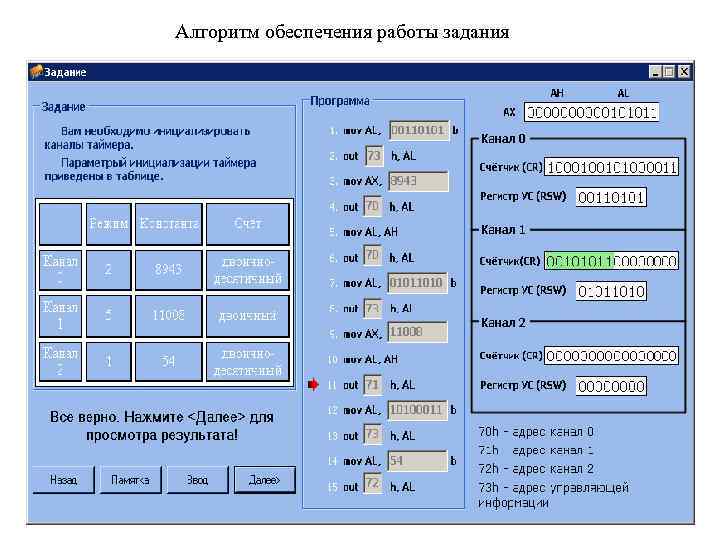Click the Задание window title icon

coord(36,71)
